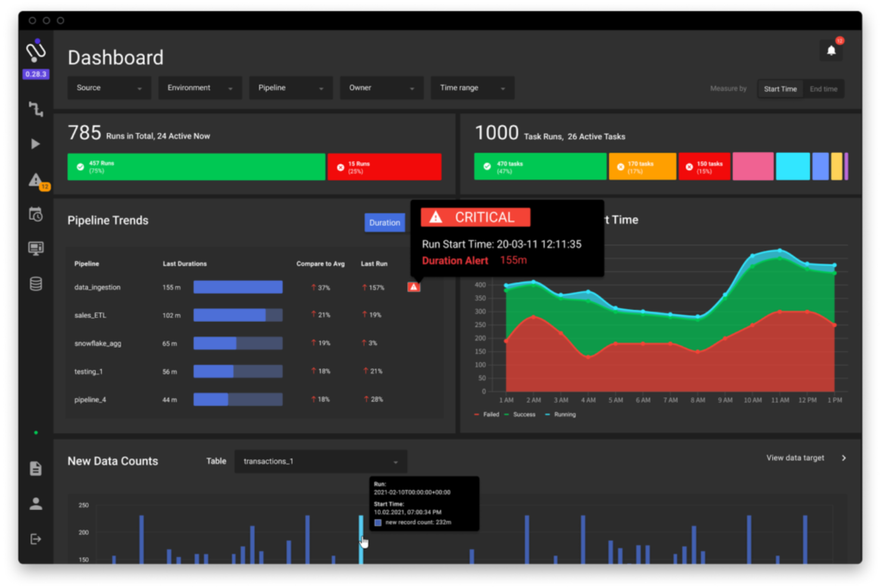Viewport: 882px width, 588px height.
Task: Click the logout icon in sidebar
Action: click(36, 539)
